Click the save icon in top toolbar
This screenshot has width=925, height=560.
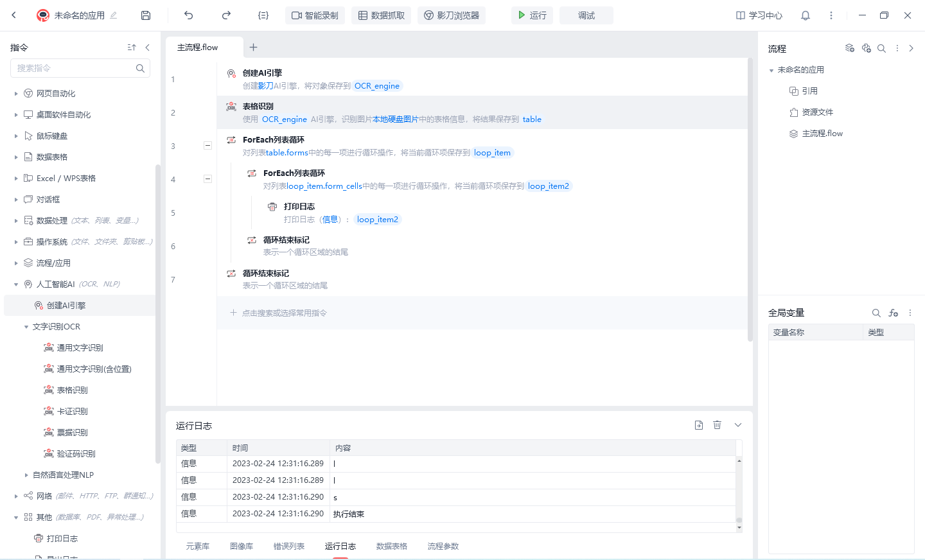click(146, 15)
